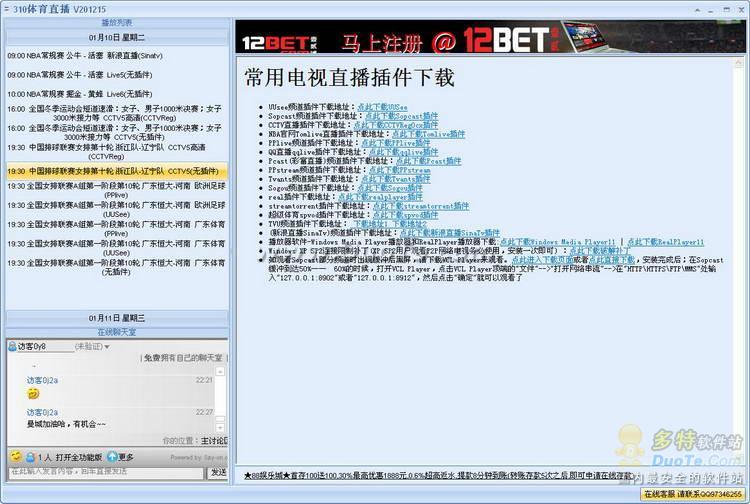Click the laughing emoji in 访客0j2a's message
Viewport: 750px width, 504px height.
pyautogui.click(x=33, y=394)
